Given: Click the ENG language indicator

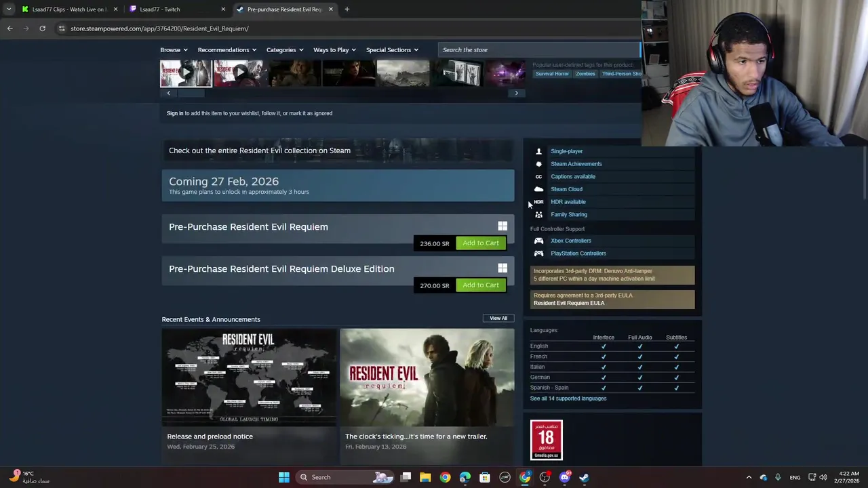Looking at the screenshot, I should tap(795, 477).
